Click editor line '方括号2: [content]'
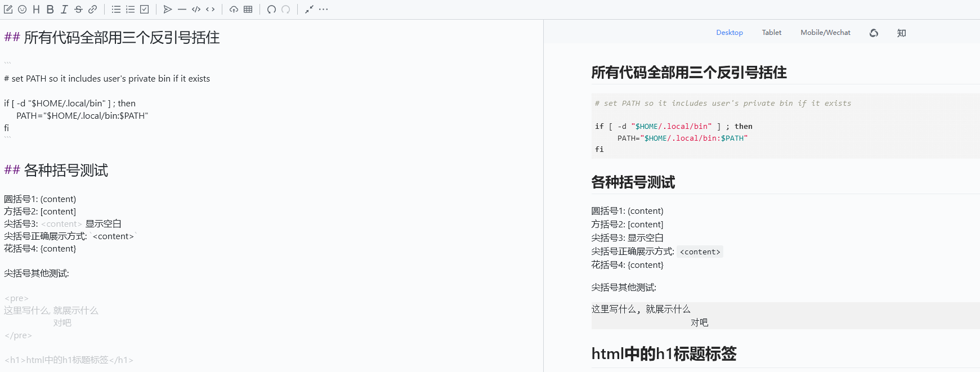Image resolution: width=980 pixels, height=372 pixels. coord(40,212)
